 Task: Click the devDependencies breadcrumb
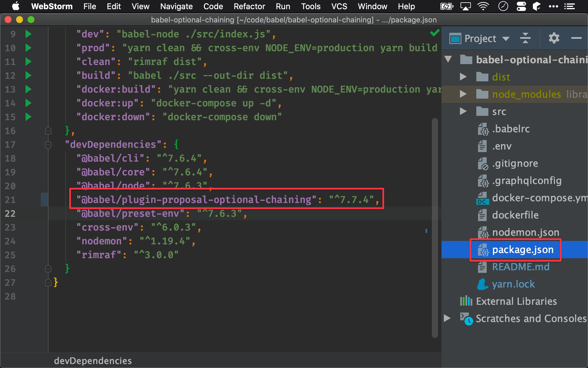click(x=93, y=361)
